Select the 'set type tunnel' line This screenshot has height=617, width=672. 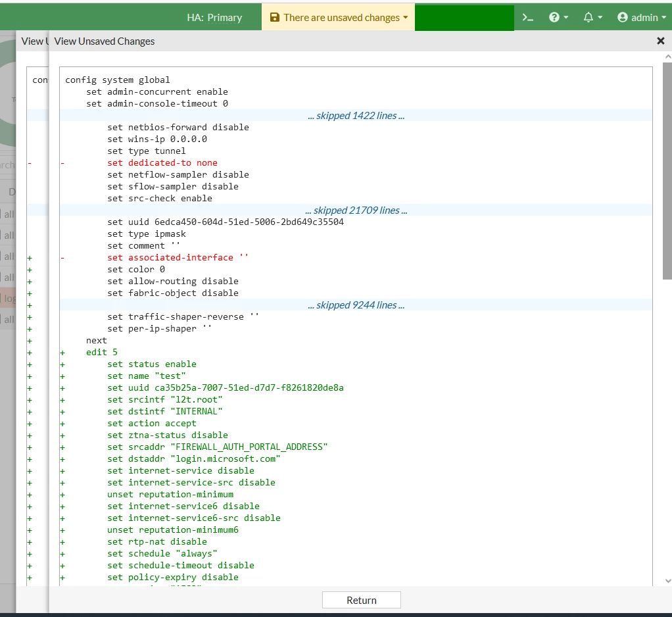tap(146, 151)
